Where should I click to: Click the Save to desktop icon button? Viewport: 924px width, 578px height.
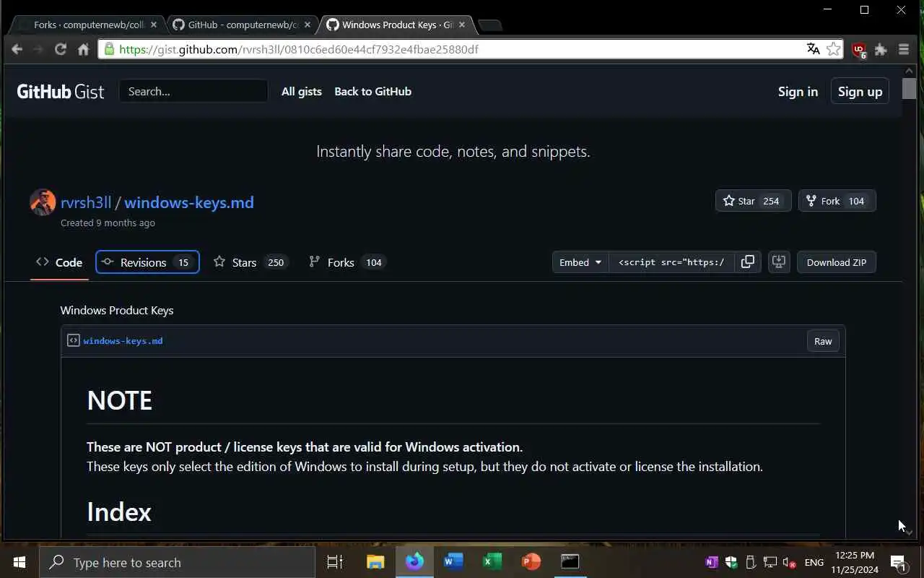tap(779, 262)
